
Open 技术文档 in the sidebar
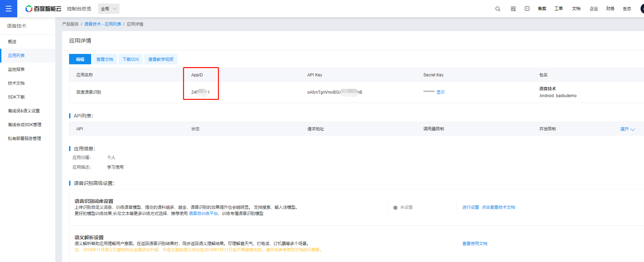pyautogui.click(x=28, y=83)
